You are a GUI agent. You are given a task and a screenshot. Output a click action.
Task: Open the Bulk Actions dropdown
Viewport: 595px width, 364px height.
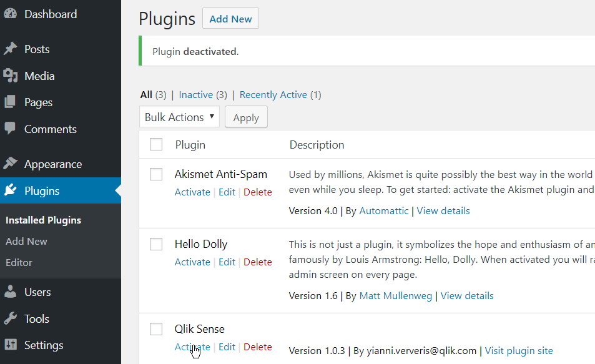tap(179, 117)
